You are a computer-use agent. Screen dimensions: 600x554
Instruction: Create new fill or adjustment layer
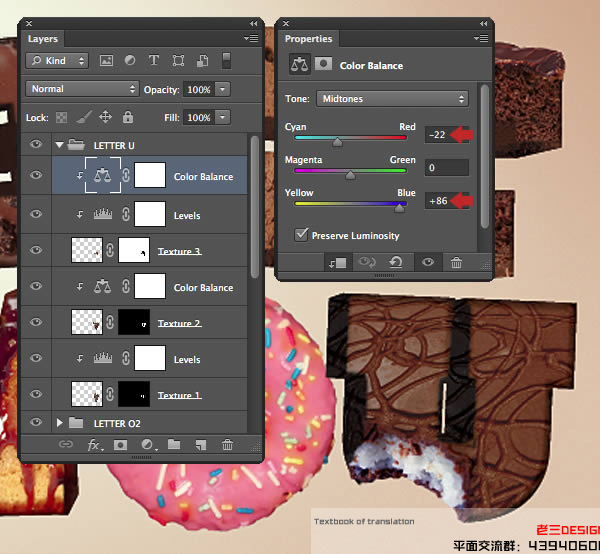149,445
